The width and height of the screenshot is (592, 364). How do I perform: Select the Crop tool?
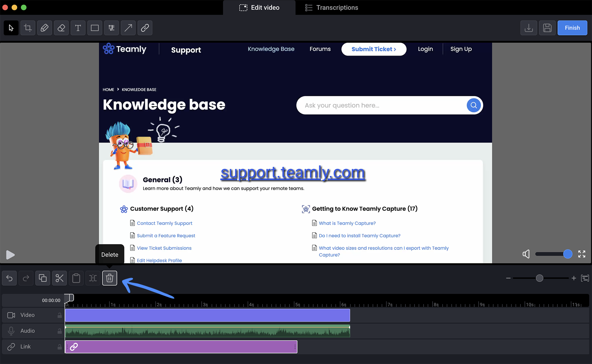pos(28,28)
